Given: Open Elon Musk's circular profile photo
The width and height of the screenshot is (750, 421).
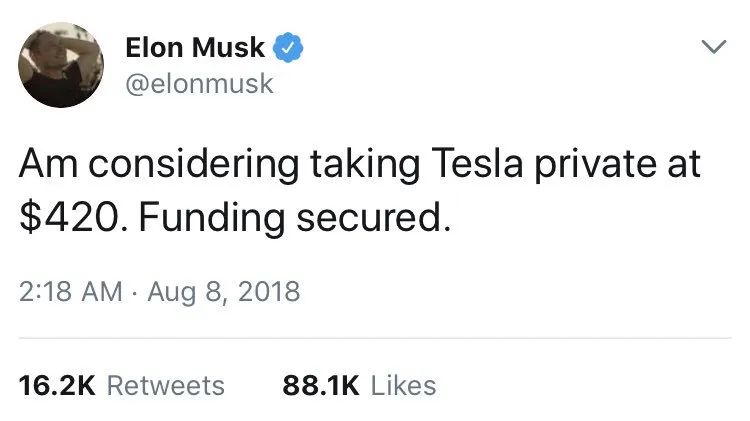Looking at the screenshot, I should click(61, 65).
